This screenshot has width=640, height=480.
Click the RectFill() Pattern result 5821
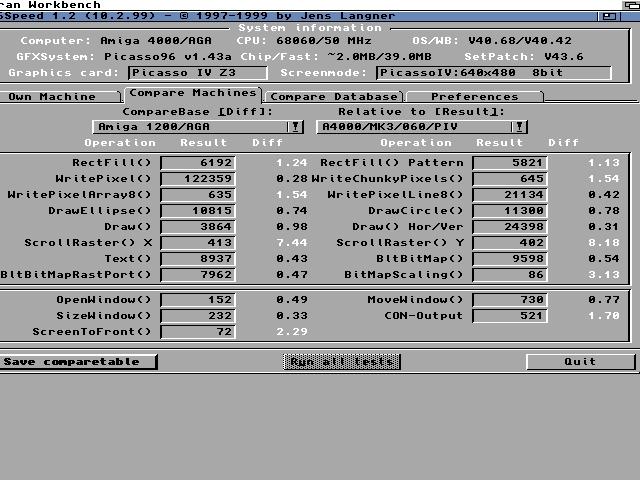pyautogui.click(x=510, y=163)
